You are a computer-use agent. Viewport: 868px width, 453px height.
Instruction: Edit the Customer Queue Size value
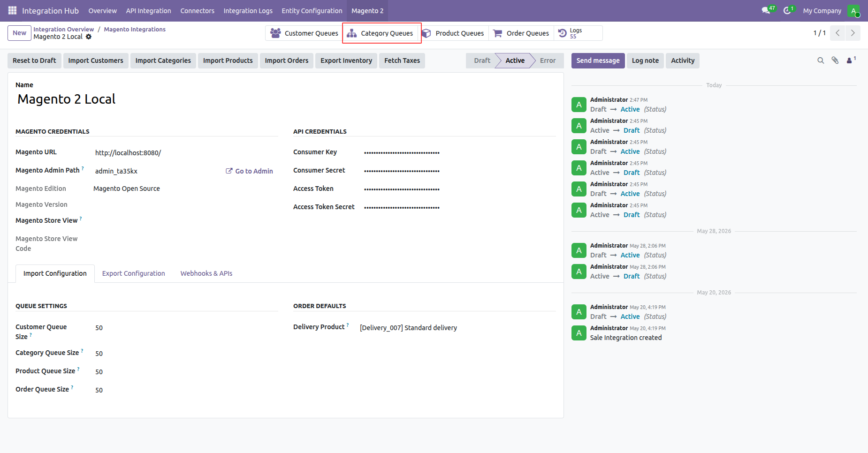(187, 328)
